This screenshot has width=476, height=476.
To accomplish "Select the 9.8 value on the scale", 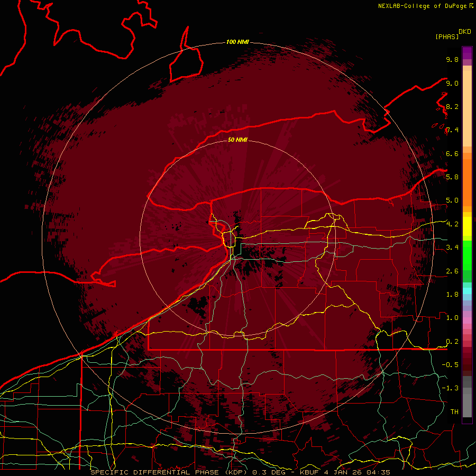I will pyautogui.click(x=452, y=59).
